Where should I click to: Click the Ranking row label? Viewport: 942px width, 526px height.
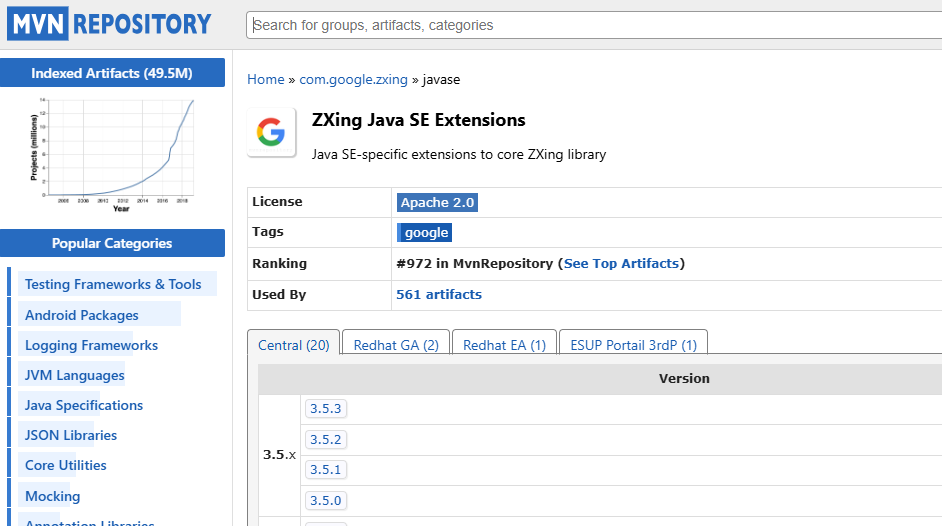[x=279, y=264]
